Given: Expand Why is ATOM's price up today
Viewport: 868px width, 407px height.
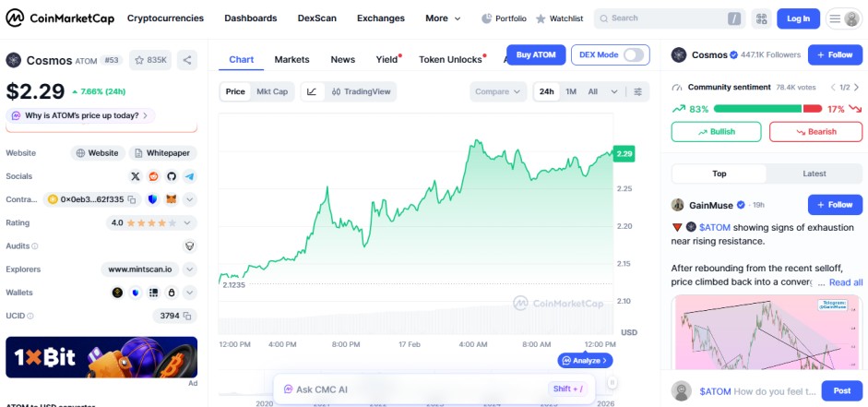Looking at the screenshot, I should click(80, 115).
